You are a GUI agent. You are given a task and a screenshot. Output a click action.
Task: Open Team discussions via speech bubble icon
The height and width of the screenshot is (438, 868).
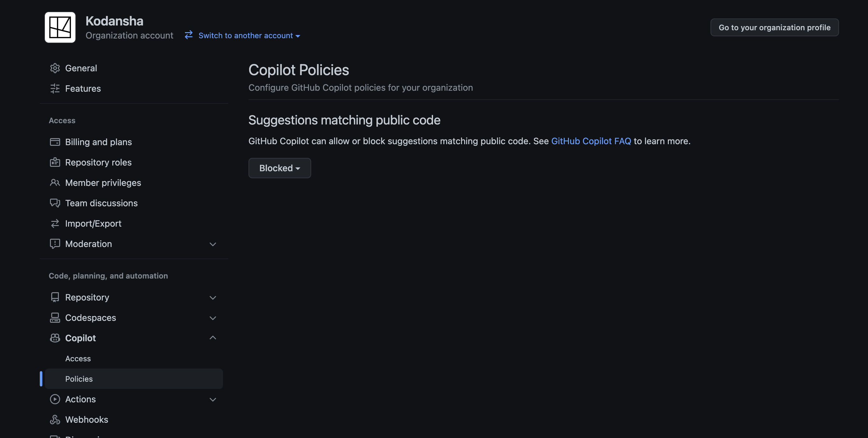55,203
